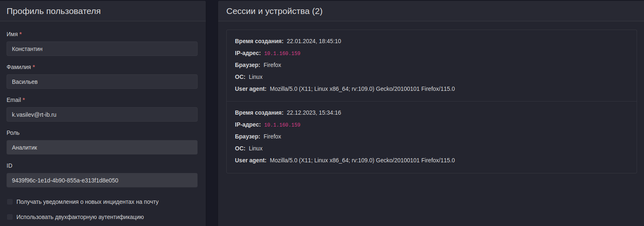Viewport: 644px width, 226px height.
Task: Click the IP address of the 22.01.2024 session
Action: tap(282, 53)
